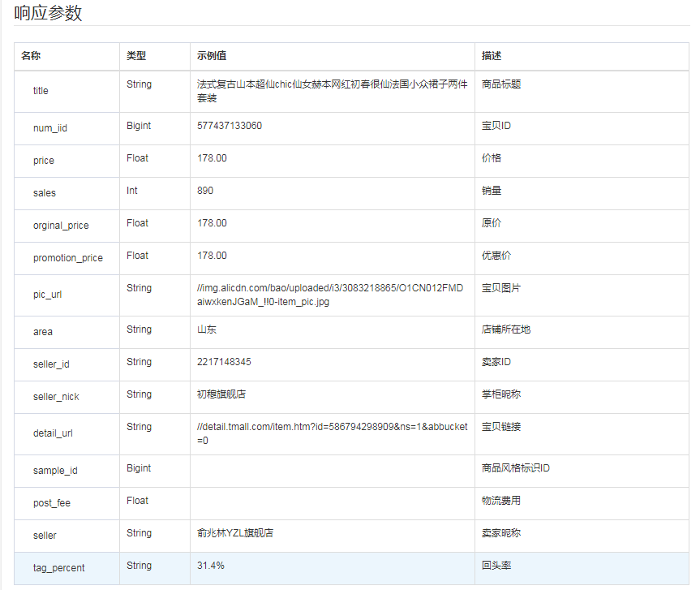The height and width of the screenshot is (590, 700).
Task: Click the detail_url parameter name
Action: pos(53,433)
